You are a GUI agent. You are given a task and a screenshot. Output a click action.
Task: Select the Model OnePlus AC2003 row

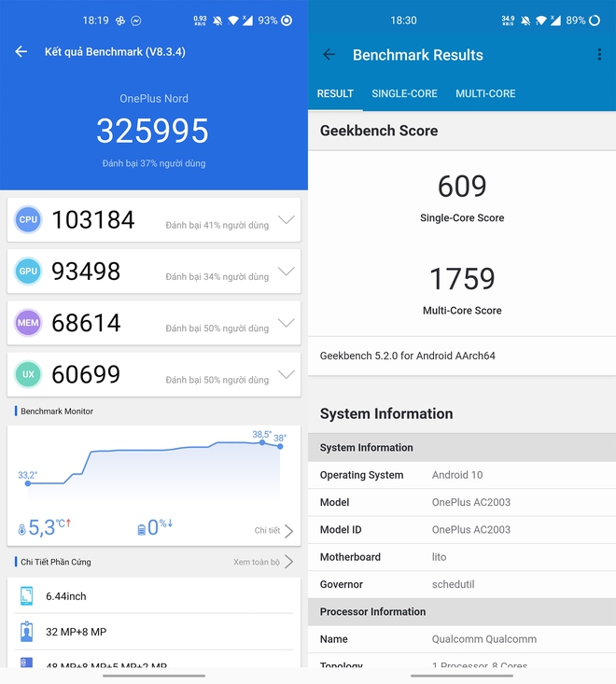pos(462,503)
